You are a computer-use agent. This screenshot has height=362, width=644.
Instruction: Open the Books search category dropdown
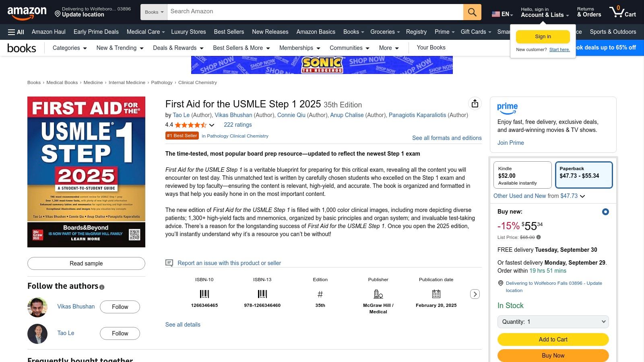[154, 12]
